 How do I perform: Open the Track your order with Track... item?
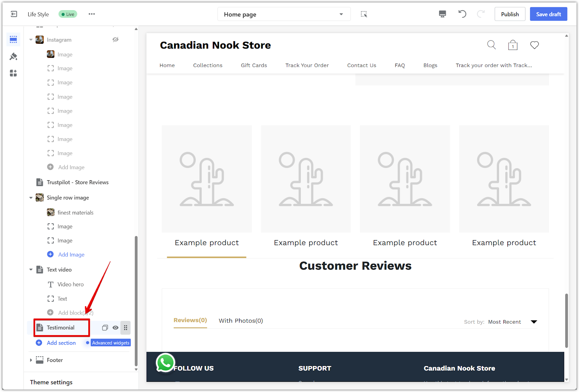494,66
